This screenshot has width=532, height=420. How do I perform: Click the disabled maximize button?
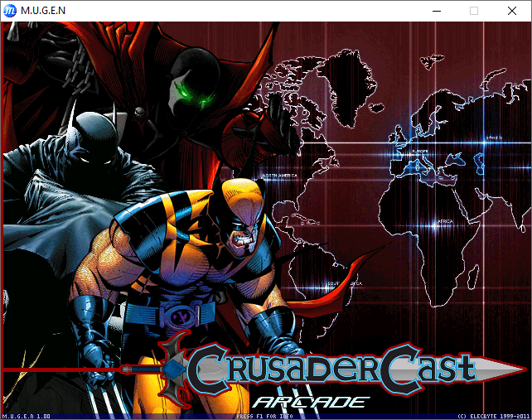pyautogui.click(x=474, y=11)
